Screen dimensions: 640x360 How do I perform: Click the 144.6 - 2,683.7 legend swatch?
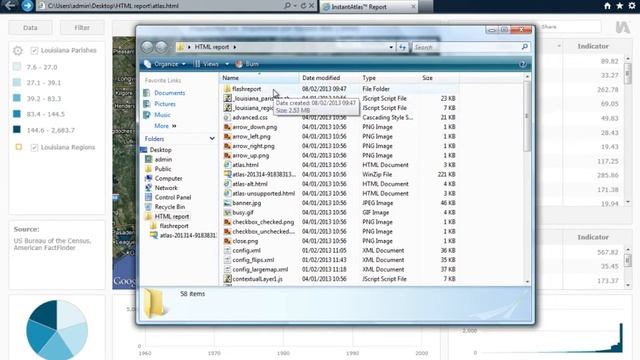pyautogui.click(x=17, y=130)
